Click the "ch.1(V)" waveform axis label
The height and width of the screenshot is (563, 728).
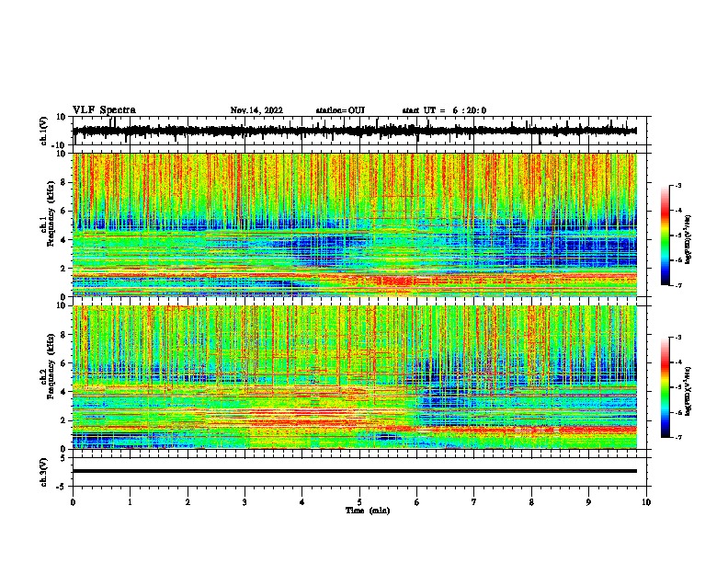(x=44, y=131)
